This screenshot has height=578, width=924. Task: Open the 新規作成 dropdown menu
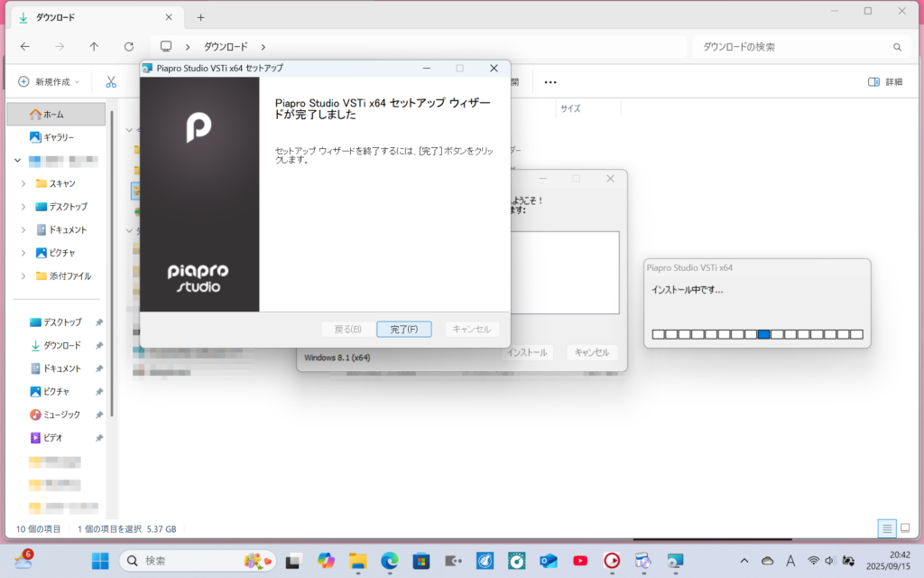tap(49, 82)
